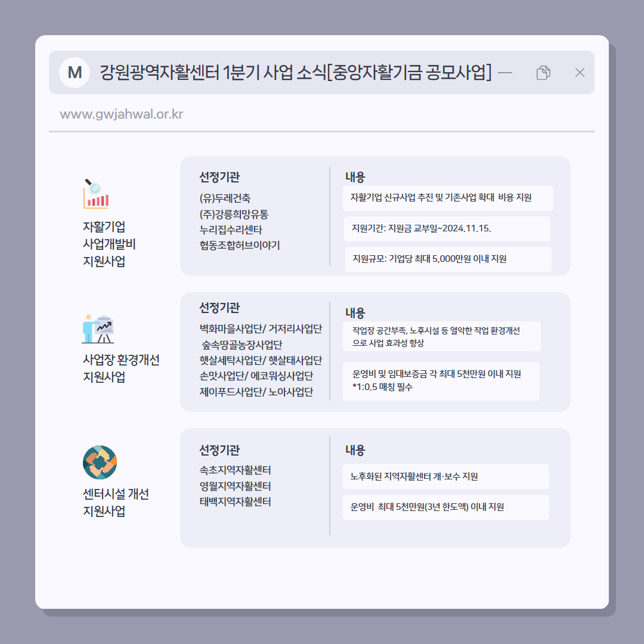
Task: Click the 작업장 공간부족 노후시설 content box
Action: tap(441, 336)
